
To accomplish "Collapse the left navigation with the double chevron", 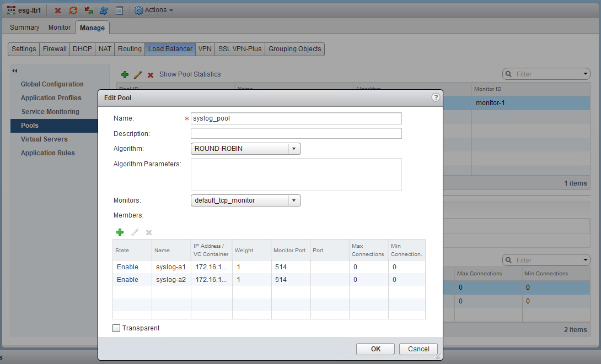I will (x=14, y=70).
